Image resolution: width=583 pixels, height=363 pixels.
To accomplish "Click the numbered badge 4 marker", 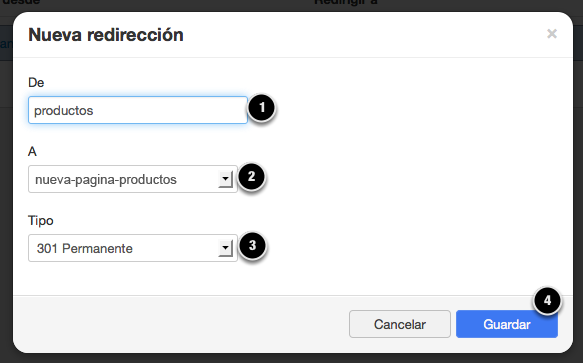I will [x=547, y=301].
